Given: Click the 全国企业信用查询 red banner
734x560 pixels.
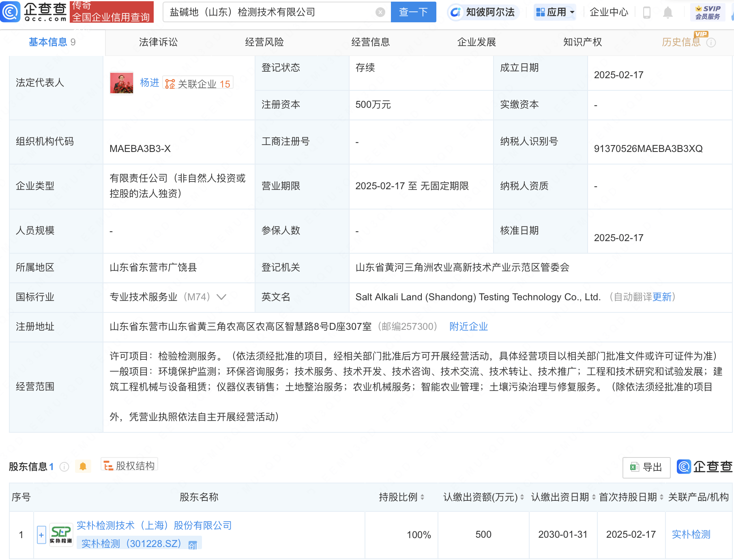Looking at the screenshot, I should coord(112,12).
